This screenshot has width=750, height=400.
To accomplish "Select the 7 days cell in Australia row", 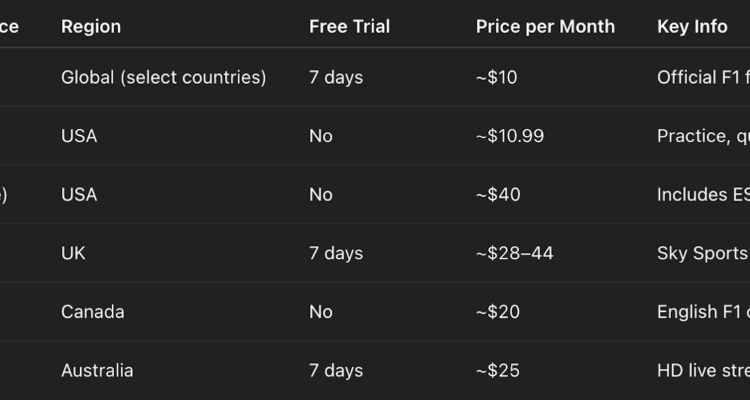I will 336,371.
